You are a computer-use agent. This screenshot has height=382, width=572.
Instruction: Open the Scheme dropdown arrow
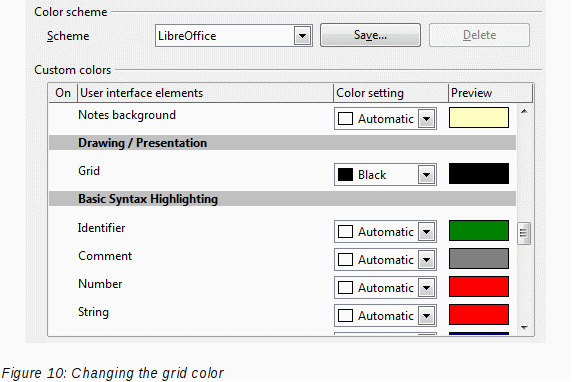pos(302,36)
